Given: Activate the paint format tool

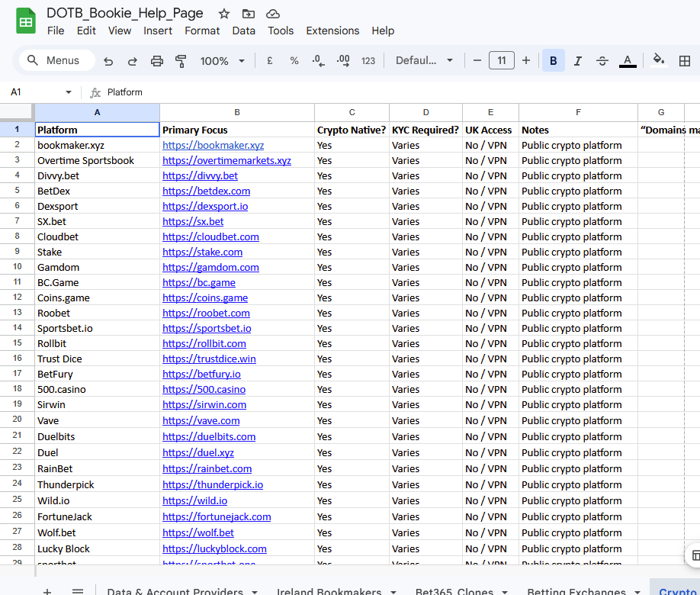Looking at the screenshot, I should click(181, 61).
